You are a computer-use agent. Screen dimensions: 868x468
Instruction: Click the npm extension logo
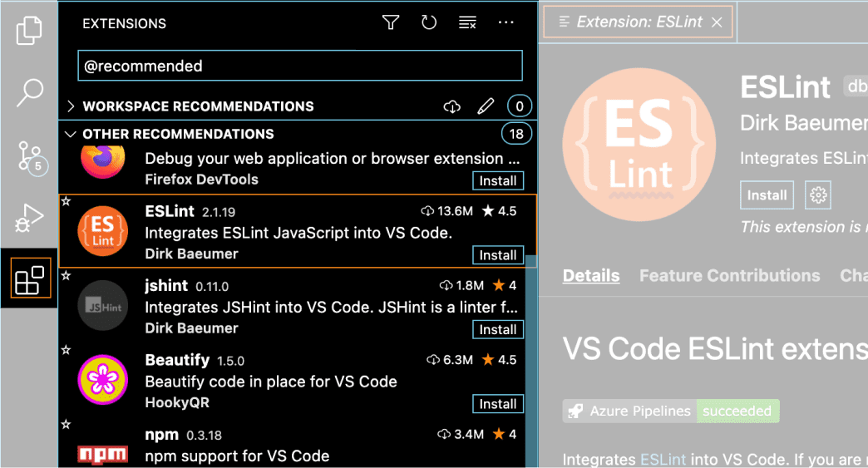(103, 454)
